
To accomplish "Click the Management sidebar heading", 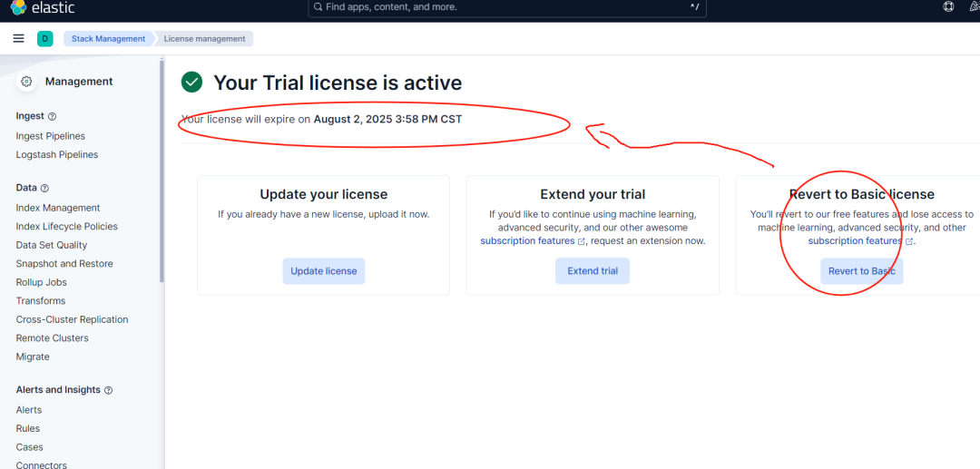I will (x=79, y=81).
